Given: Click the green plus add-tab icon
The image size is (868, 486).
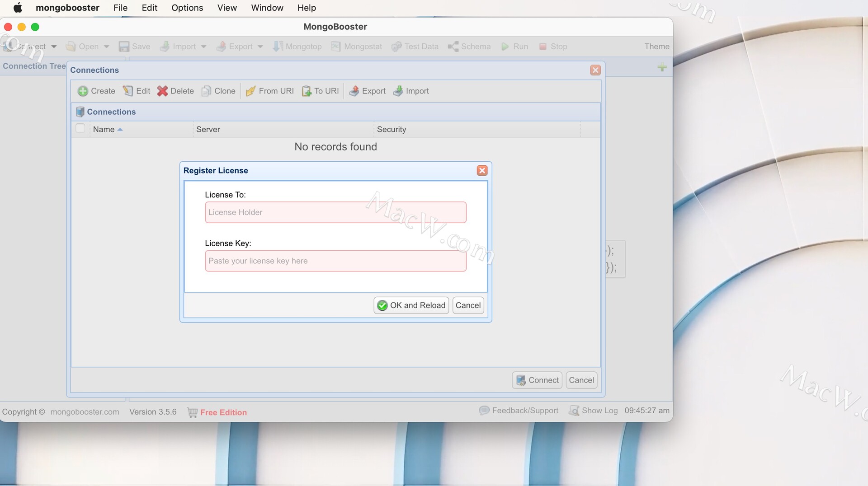Looking at the screenshot, I should 662,67.
